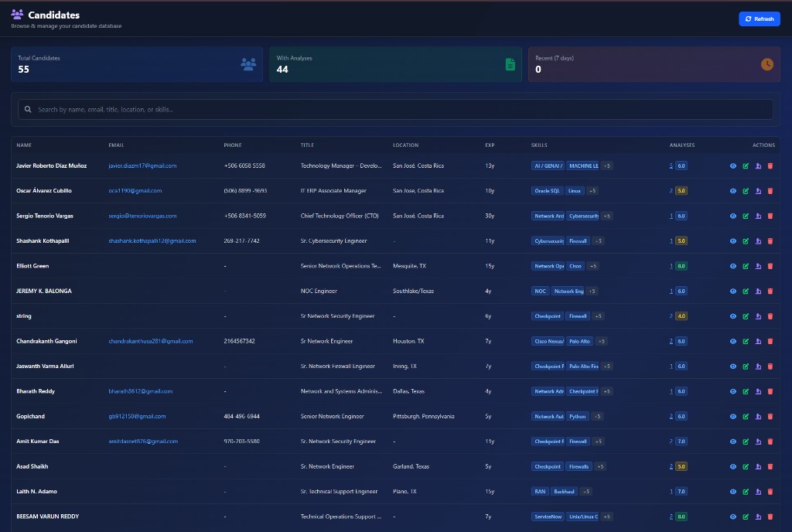Click amitdasnet876@gmail.com email link
The height and width of the screenshot is (532, 792).
click(x=143, y=442)
